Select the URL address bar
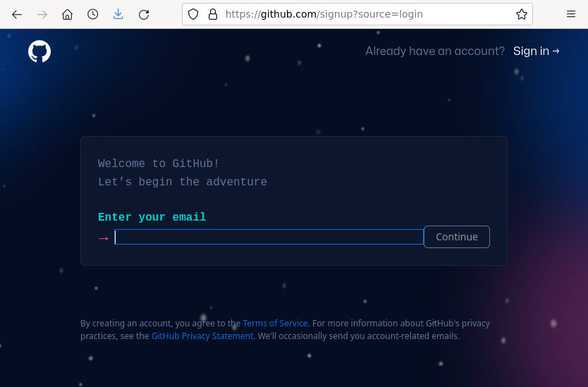 tap(353, 14)
